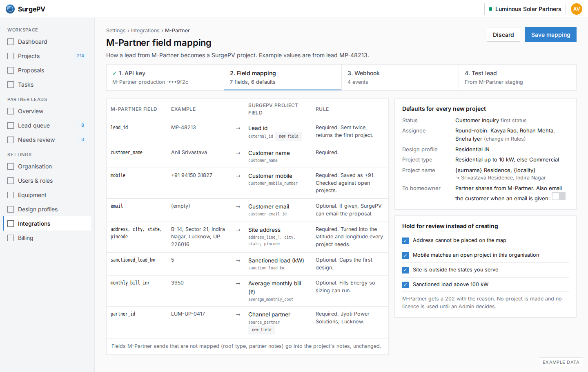Open the AV user avatar
The width and height of the screenshot is (588, 372).
[x=577, y=9]
